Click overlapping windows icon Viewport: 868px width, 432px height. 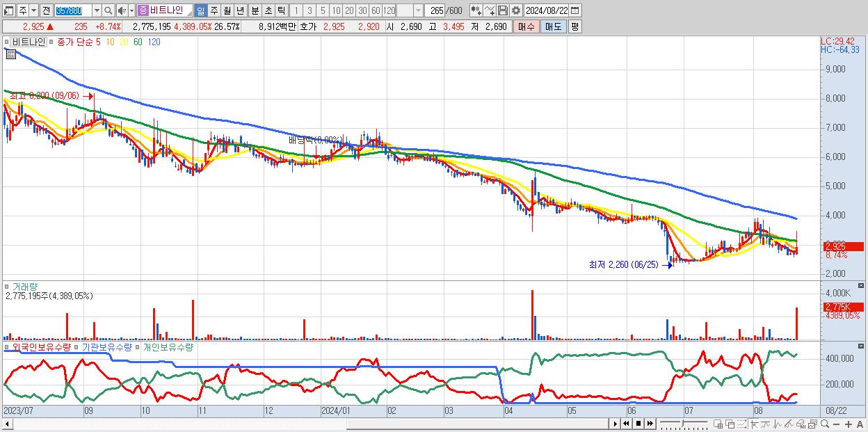[x=730, y=424]
